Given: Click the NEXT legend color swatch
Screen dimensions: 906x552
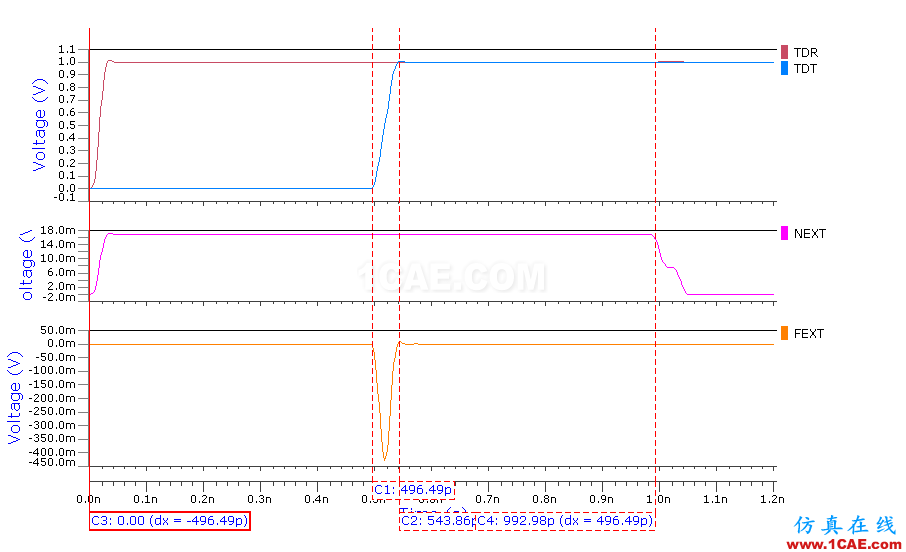Looking at the screenshot, I should [x=784, y=233].
